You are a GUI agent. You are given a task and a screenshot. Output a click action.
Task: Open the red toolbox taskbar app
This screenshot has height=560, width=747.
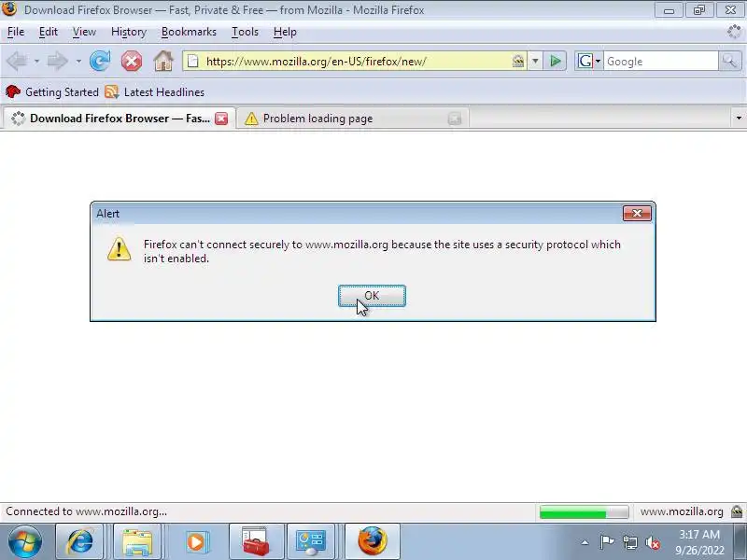coord(256,541)
